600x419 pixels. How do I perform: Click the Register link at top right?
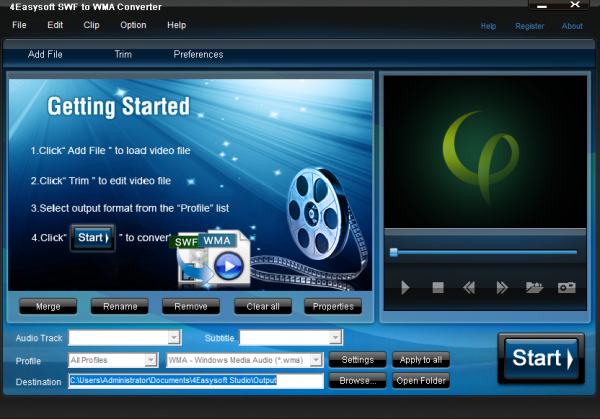pos(530,26)
